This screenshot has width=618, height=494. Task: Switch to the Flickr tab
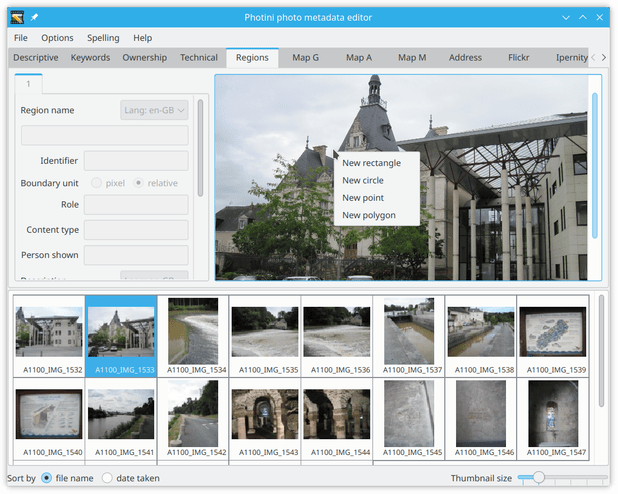[518, 58]
